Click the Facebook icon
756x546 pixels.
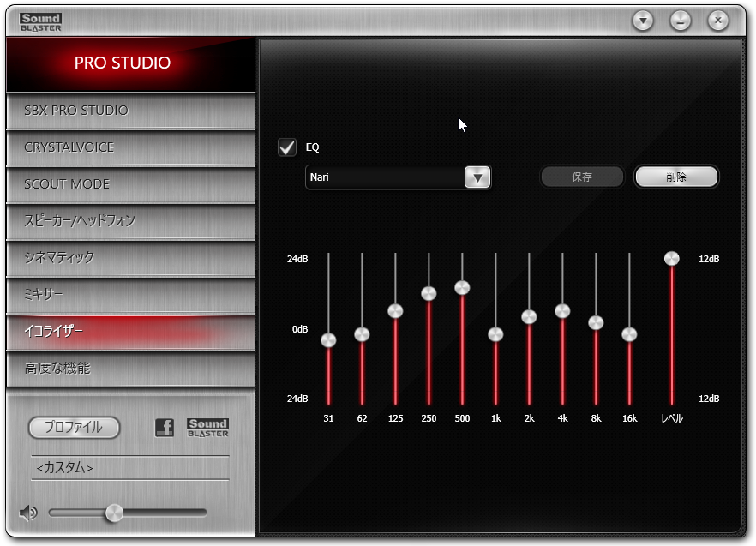pyautogui.click(x=165, y=428)
